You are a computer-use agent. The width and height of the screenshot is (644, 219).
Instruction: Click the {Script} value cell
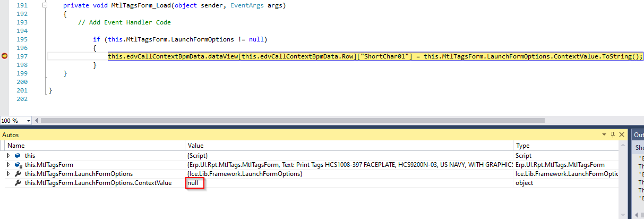[197, 155]
